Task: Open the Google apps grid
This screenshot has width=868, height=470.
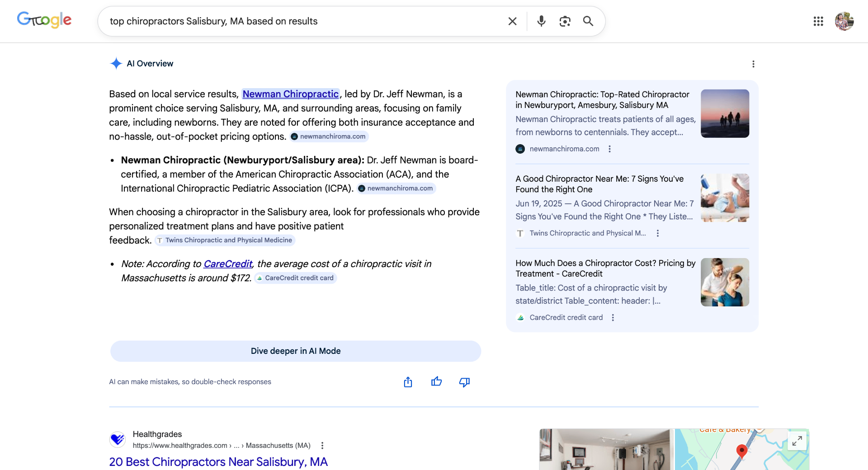Action: coord(818,21)
